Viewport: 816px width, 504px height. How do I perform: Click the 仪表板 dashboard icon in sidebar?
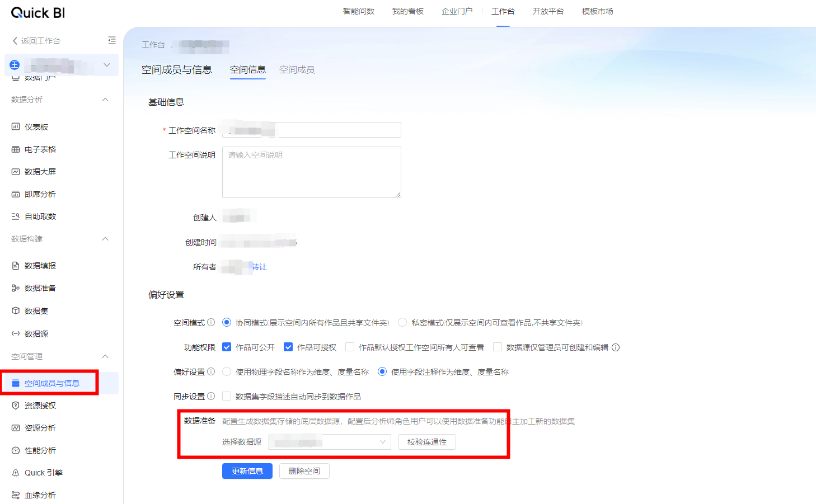(x=16, y=127)
